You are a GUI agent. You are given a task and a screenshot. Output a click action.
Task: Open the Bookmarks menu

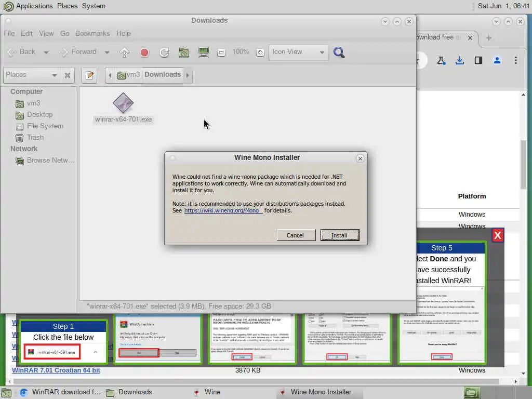[x=92, y=33]
